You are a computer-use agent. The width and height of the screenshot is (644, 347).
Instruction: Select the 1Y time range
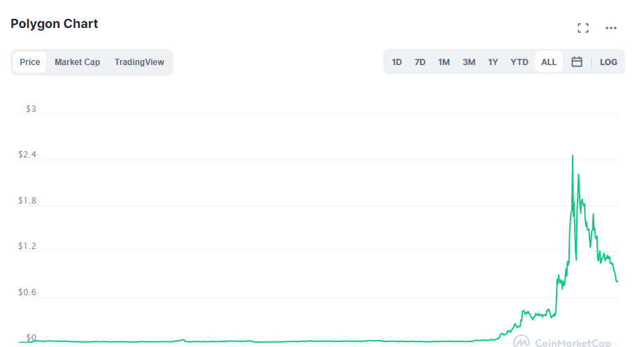tap(493, 62)
